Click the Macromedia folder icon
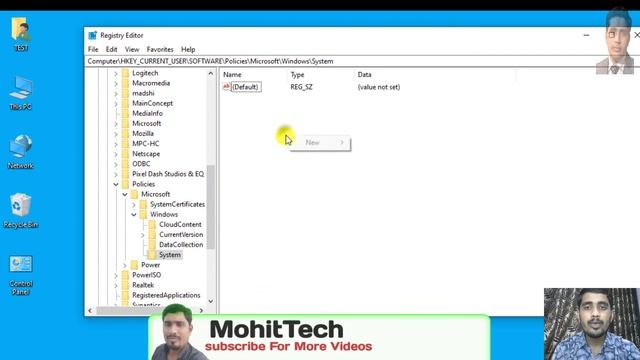The width and height of the screenshot is (640, 360). pyautogui.click(x=125, y=83)
